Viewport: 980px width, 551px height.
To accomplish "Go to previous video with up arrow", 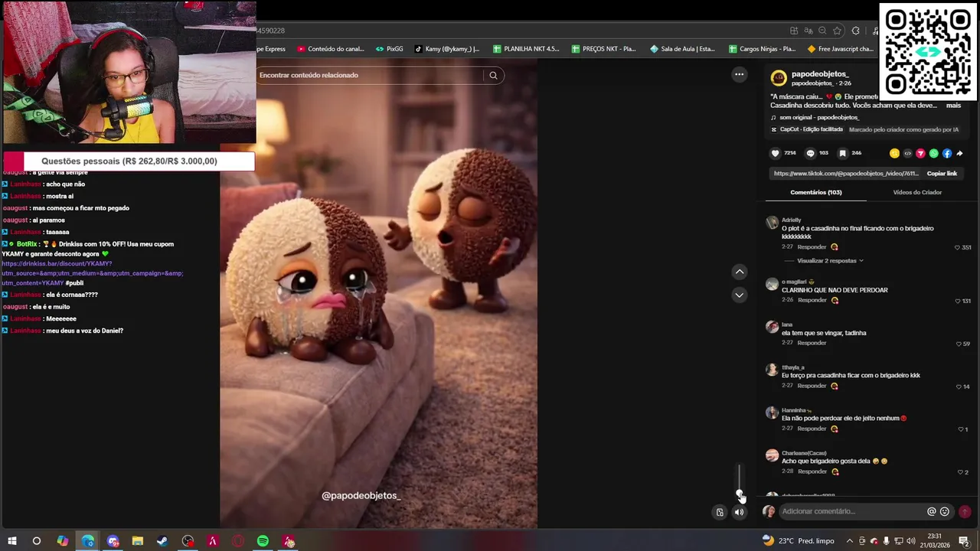I will (739, 272).
